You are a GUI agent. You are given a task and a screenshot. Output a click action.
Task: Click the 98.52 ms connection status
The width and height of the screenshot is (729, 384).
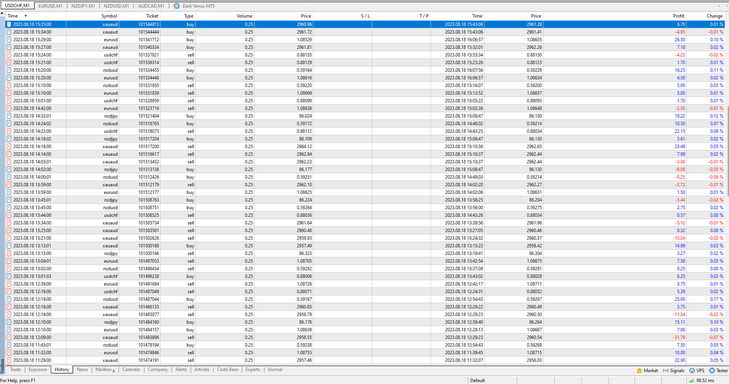pyautogui.click(x=705, y=380)
